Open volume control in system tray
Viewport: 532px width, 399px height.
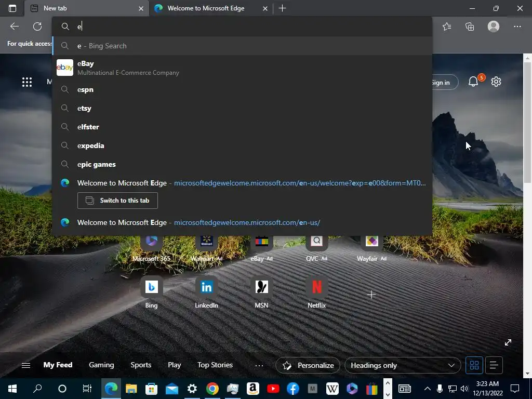click(464, 389)
